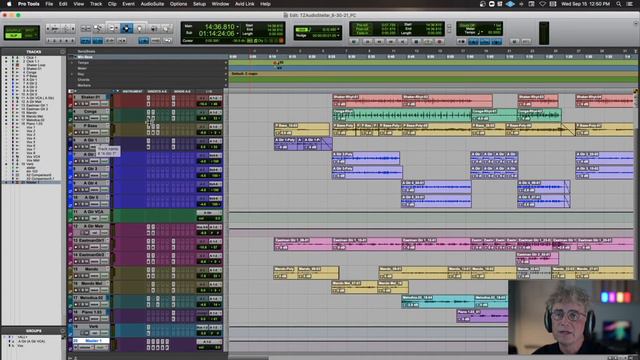Open the Track menu
The image size is (640, 360).
[x=96, y=4]
